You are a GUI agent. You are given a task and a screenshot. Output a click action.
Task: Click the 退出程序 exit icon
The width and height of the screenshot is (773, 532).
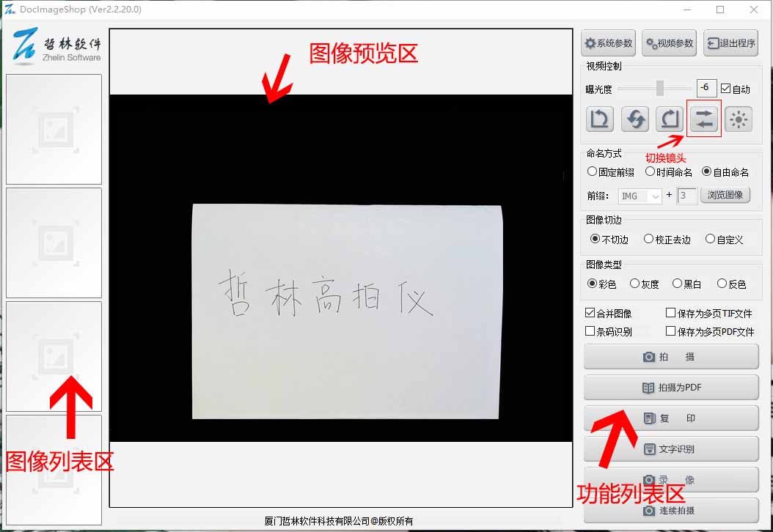click(x=730, y=43)
